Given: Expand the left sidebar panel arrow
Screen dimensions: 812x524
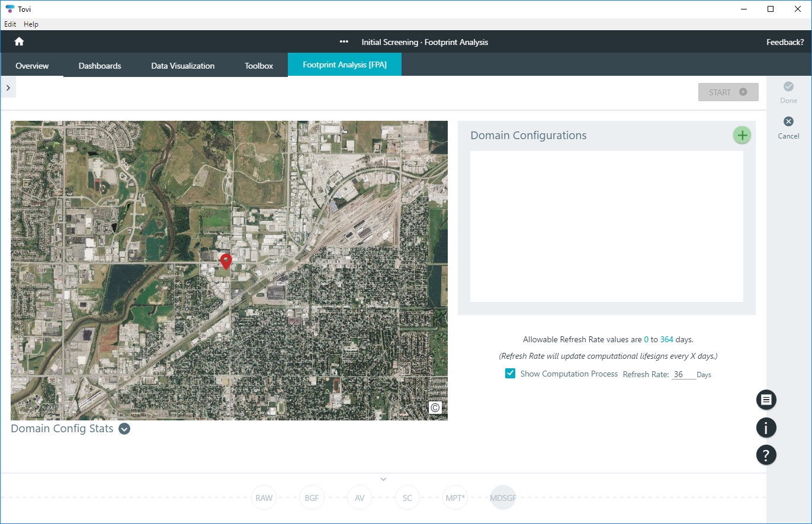Looking at the screenshot, I should click(8, 86).
